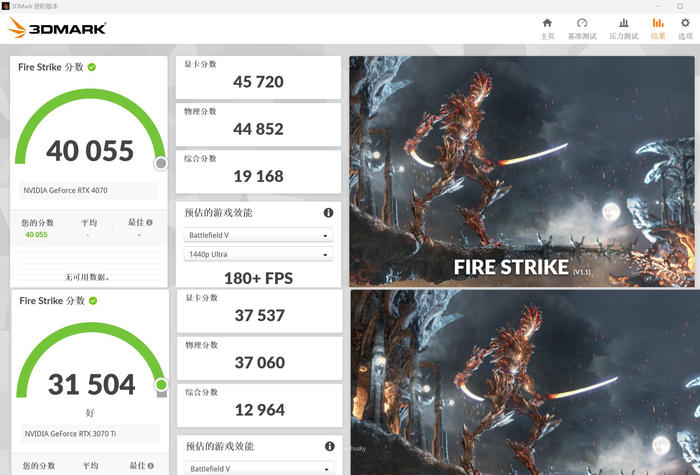The width and height of the screenshot is (700, 475).
Task: Click the 预估的游戏效能 heading above 180+ FPS
Action: click(x=219, y=213)
